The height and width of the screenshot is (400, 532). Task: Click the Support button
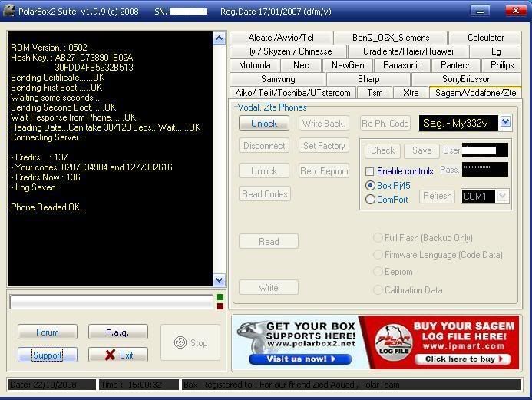point(48,355)
